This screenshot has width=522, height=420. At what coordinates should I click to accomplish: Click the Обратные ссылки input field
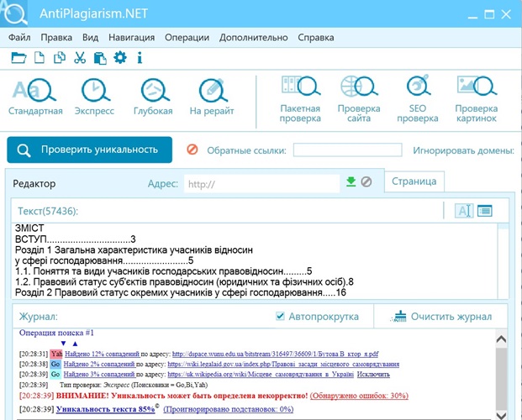pos(347,150)
